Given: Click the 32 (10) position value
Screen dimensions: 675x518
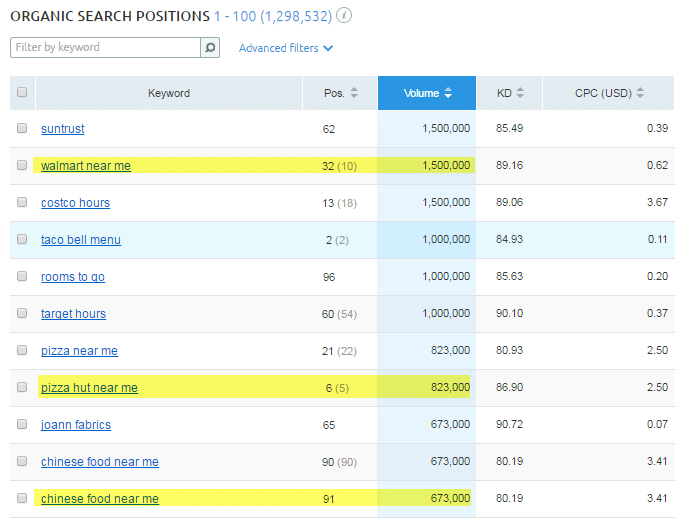Looking at the screenshot, I should pos(339,166).
